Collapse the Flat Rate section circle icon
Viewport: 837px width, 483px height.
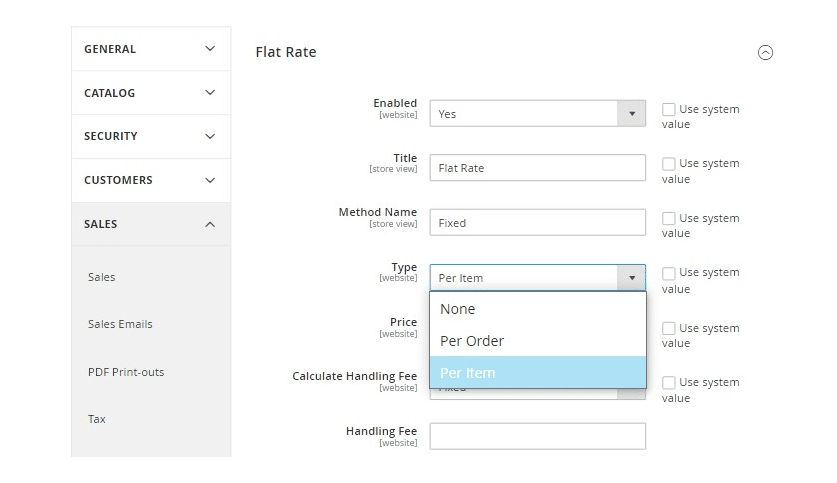click(765, 52)
